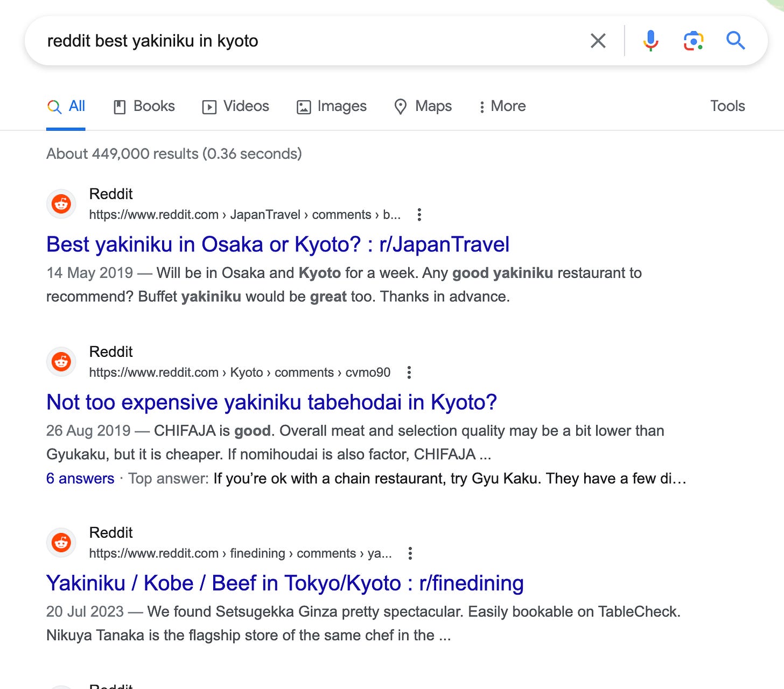View the '6 answers' link

[80, 479]
